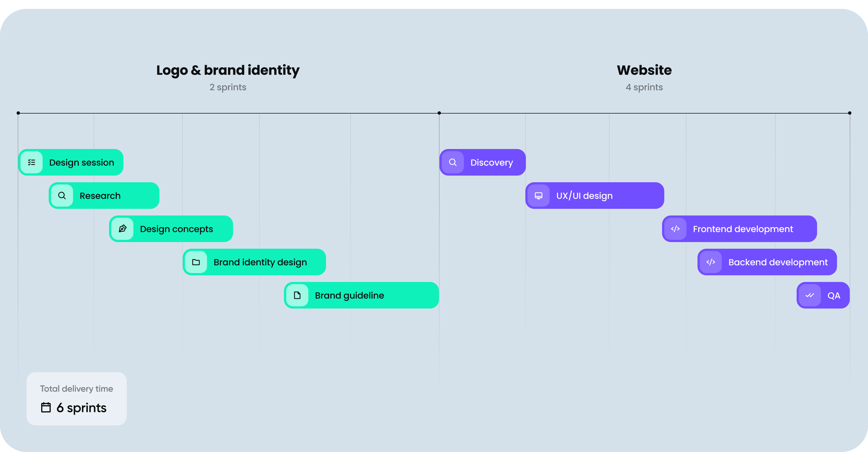
Task: Click the search icon on Research task
Action: tap(62, 195)
